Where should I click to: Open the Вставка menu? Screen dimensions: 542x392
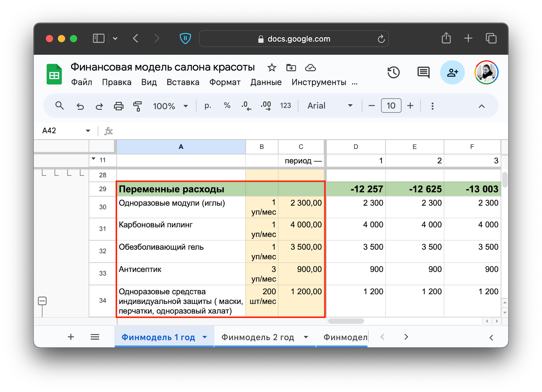[183, 82]
